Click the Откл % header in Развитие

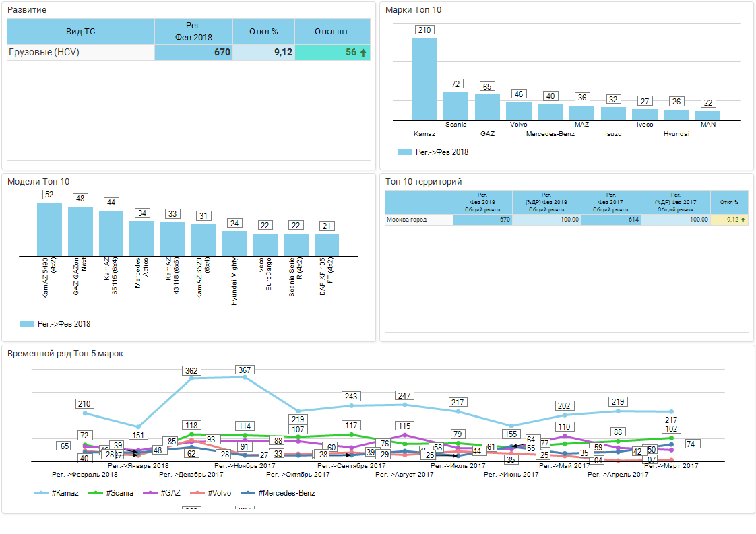click(x=263, y=32)
